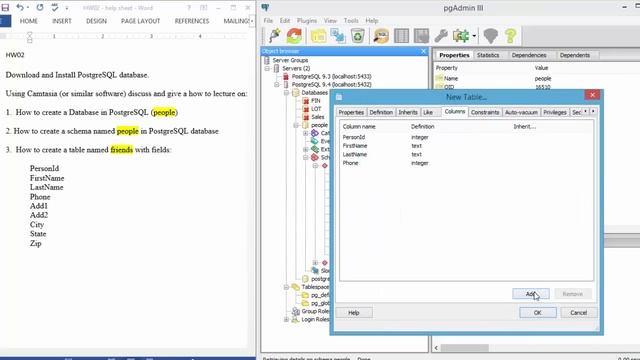Collapse the Servers (2) node

(267, 68)
